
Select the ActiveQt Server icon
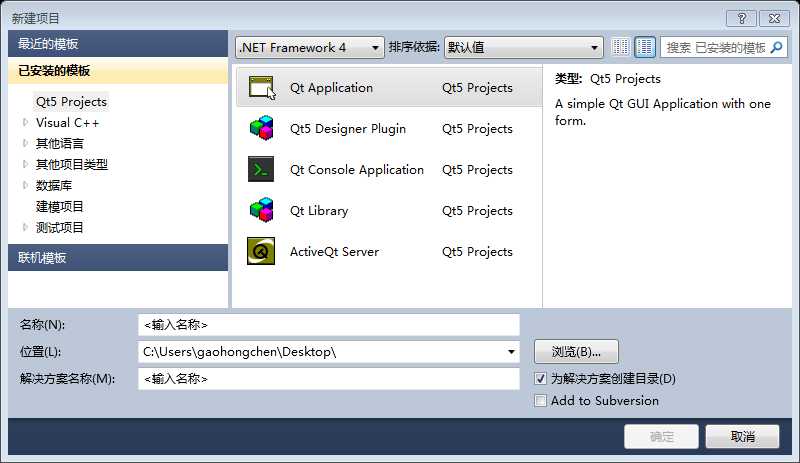pos(261,251)
